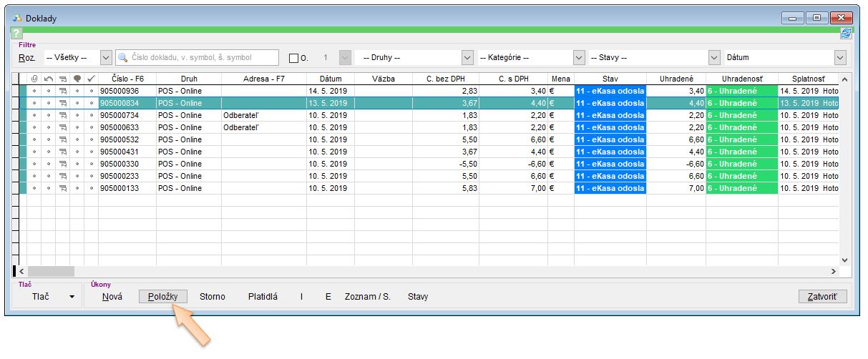Open the '-- Kategórie --' dropdown

click(x=579, y=57)
